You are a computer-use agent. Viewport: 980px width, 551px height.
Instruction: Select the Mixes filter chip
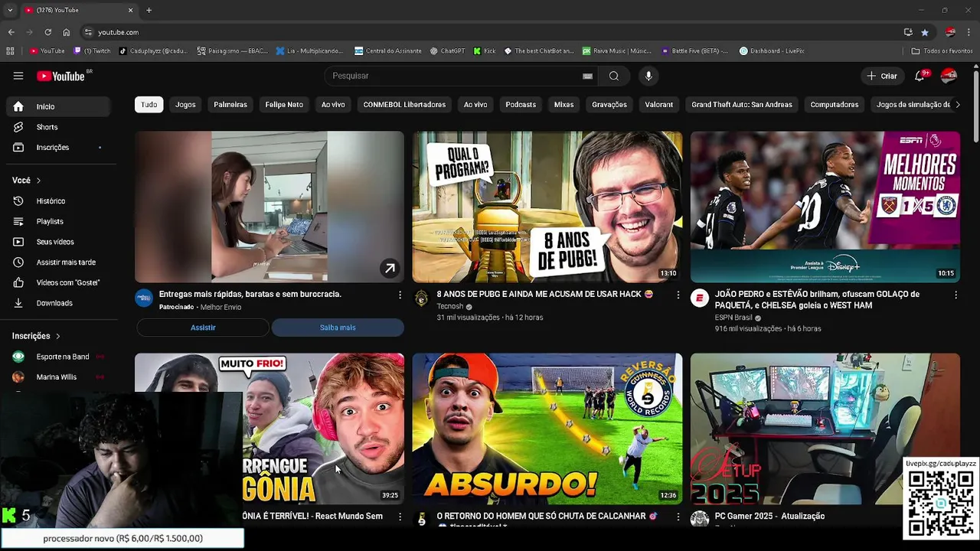click(x=563, y=105)
